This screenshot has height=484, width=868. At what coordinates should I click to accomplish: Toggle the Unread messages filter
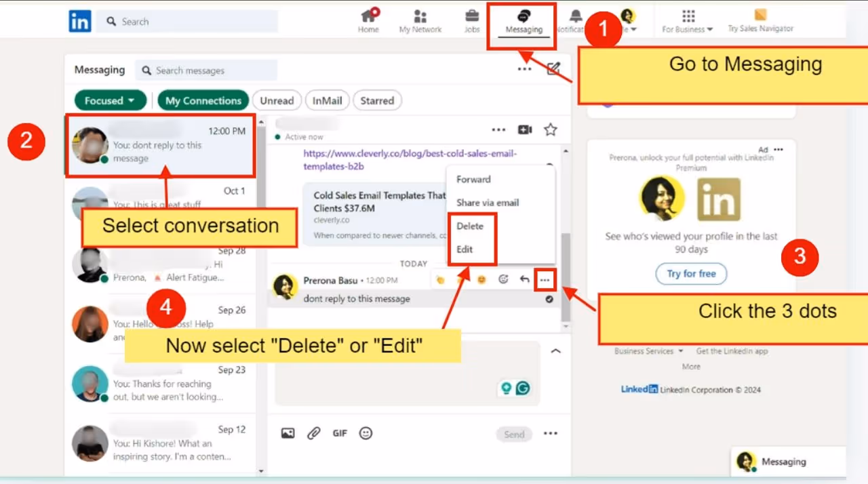[277, 100]
